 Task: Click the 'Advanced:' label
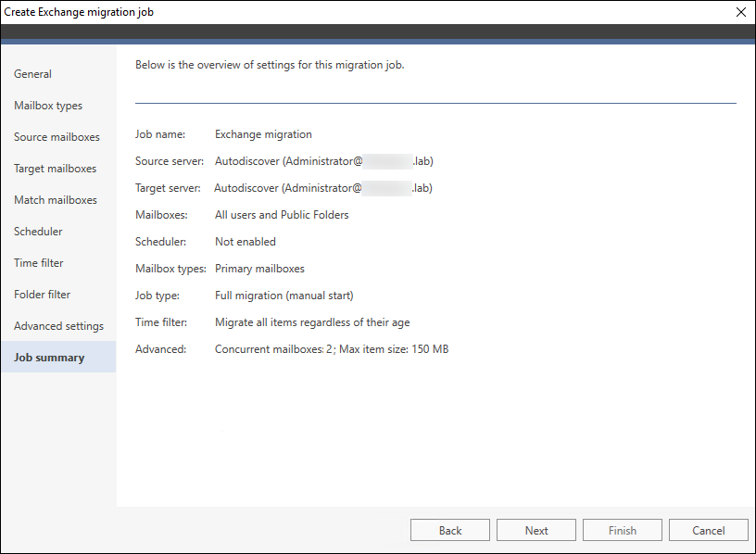pyautogui.click(x=160, y=349)
